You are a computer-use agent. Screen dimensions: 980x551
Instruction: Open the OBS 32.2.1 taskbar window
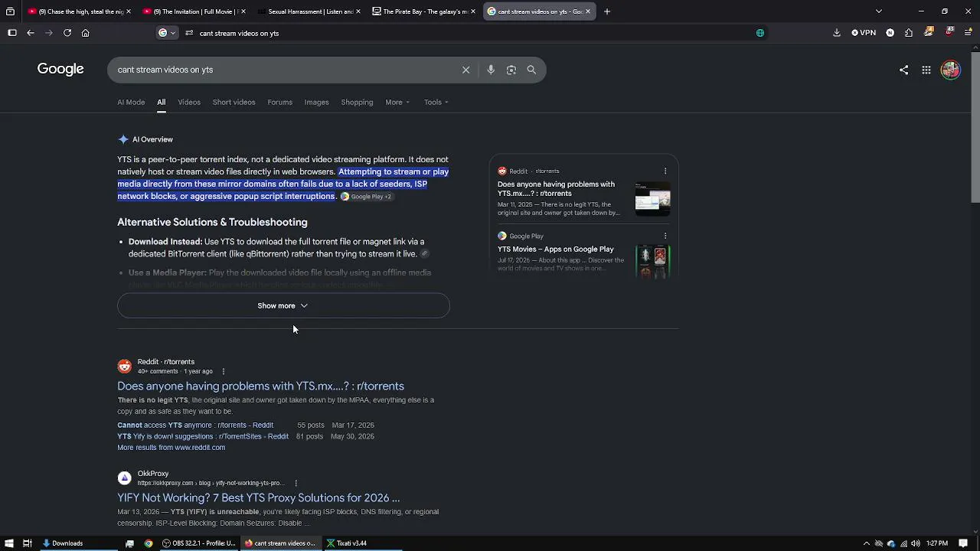coord(199,543)
